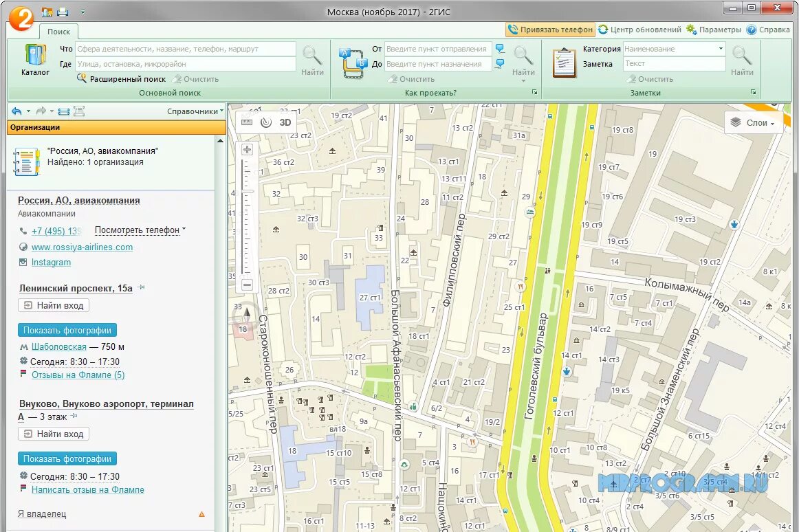Expand arrow under route Найти button

click(x=523, y=80)
